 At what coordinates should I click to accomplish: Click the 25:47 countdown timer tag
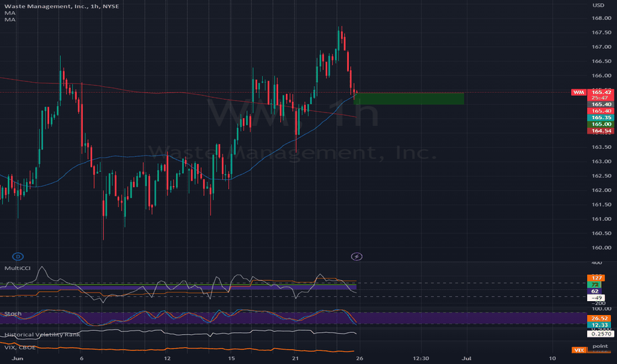pyautogui.click(x=601, y=97)
